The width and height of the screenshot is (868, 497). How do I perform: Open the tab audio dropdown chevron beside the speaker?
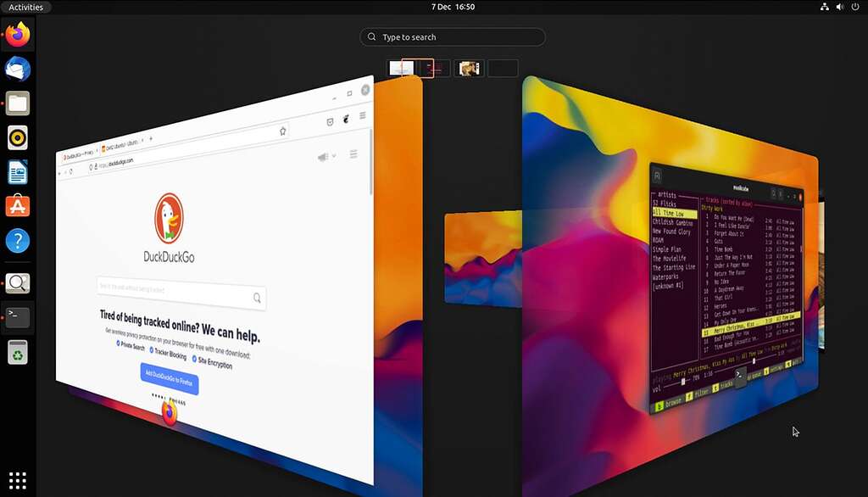click(334, 156)
